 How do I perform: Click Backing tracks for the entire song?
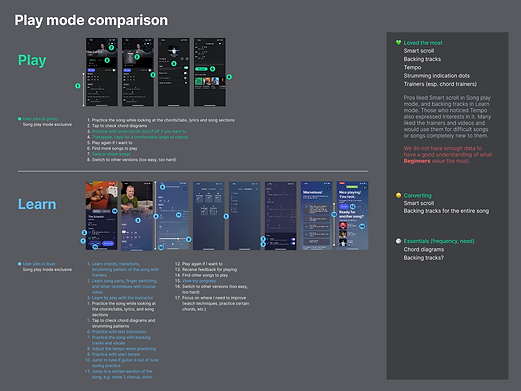click(446, 211)
